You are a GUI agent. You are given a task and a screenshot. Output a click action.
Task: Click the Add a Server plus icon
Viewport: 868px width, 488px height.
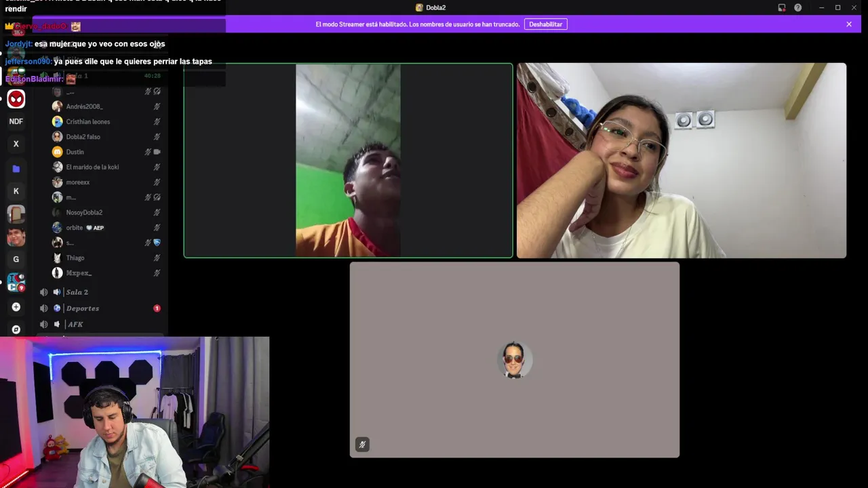point(16,307)
